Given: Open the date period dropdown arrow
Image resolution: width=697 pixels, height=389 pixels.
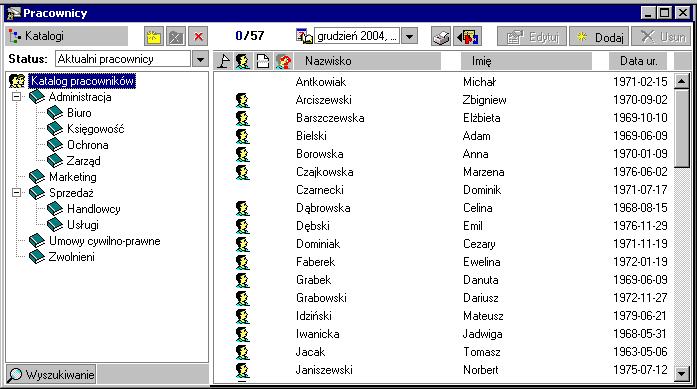Looking at the screenshot, I should 409,36.
